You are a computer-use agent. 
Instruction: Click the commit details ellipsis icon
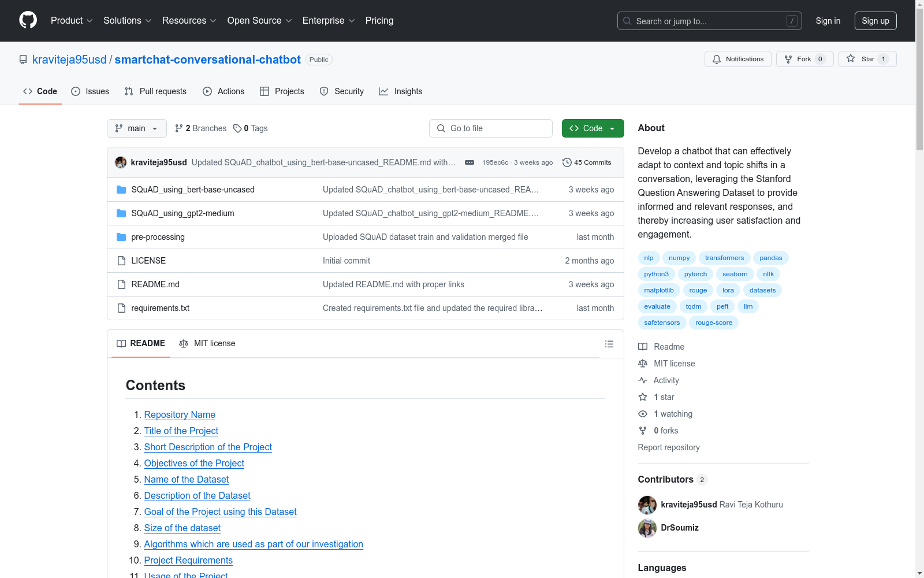coord(470,162)
